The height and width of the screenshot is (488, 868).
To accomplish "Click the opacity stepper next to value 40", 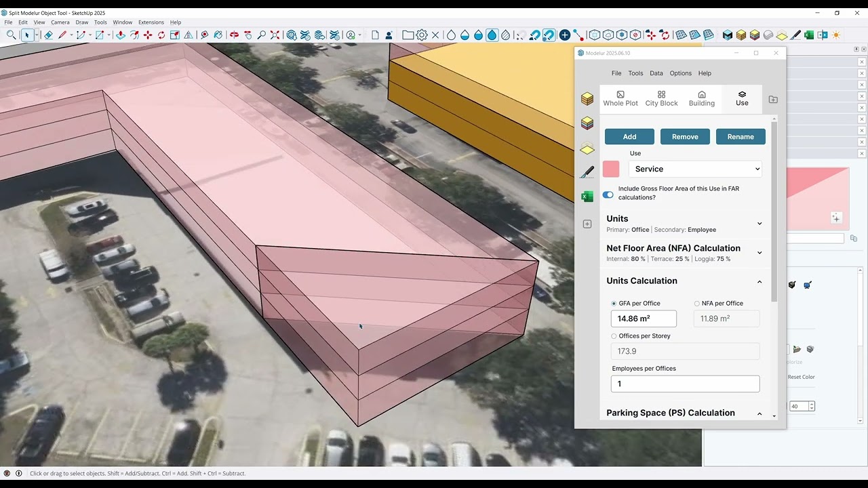I will [x=811, y=406].
